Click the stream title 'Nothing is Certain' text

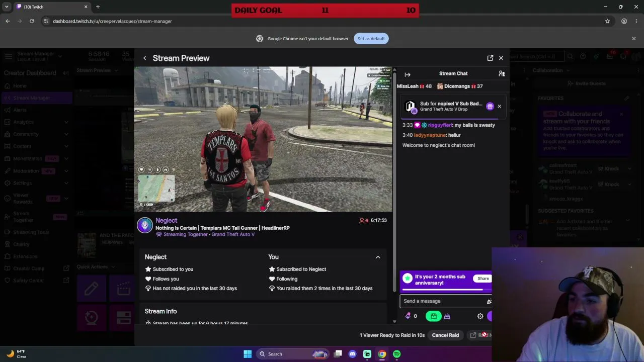pos(222,228)
